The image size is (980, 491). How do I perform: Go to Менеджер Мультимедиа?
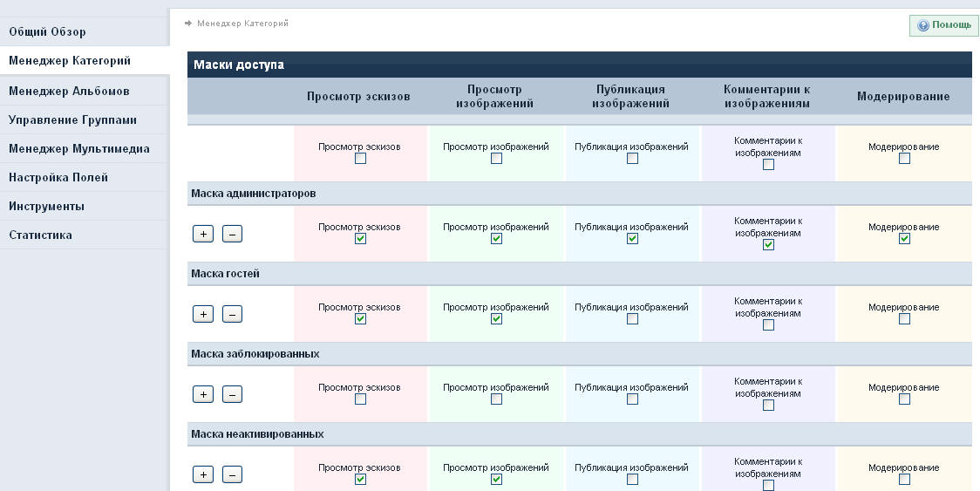[x=78, y=148]
